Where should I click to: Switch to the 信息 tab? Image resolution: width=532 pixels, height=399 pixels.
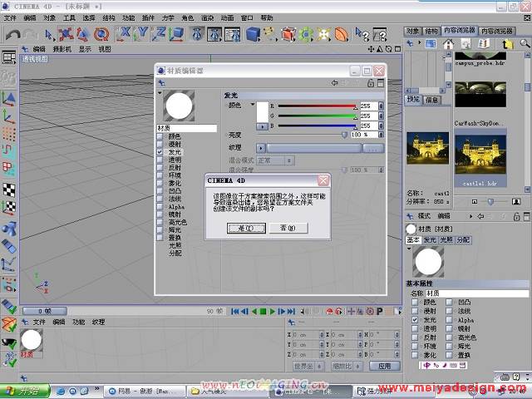click(431, 100)
